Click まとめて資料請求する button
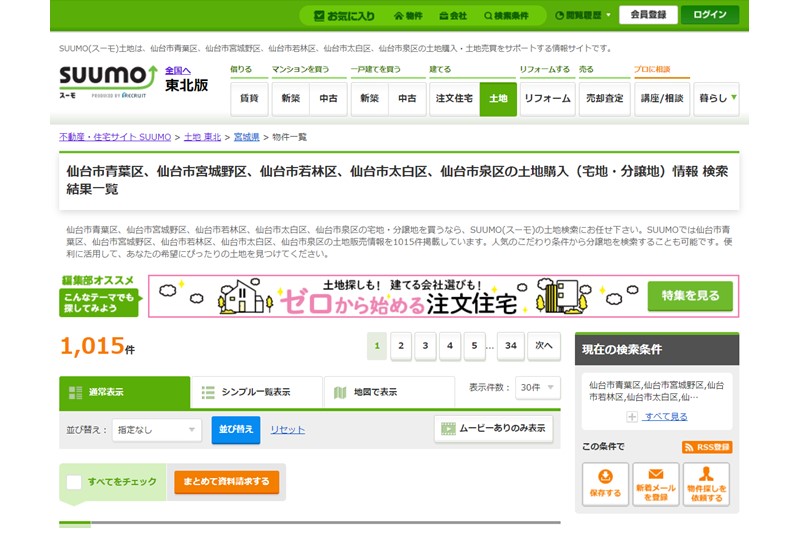This screenshot has width=800, height=533. pyautogui.click(x=226, y=482)
